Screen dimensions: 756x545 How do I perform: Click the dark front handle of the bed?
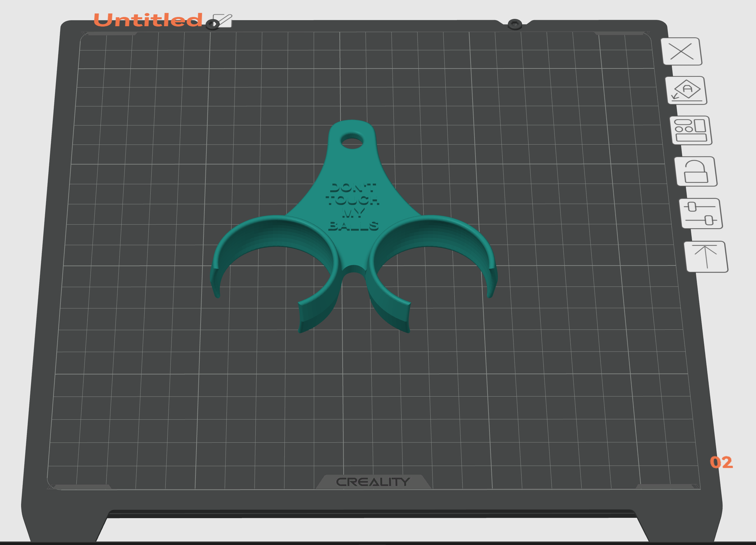pos(372,514)
